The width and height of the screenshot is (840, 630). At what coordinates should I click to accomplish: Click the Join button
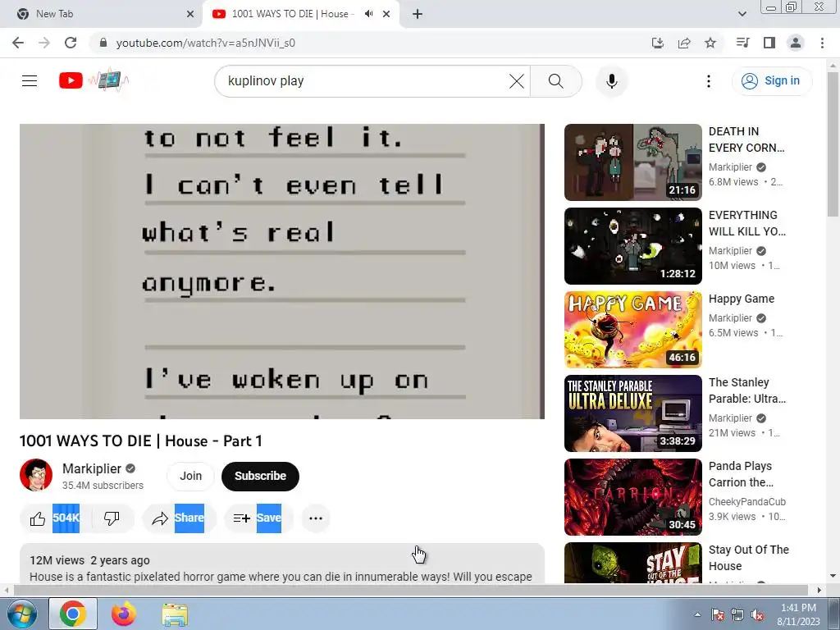(190, 476)
